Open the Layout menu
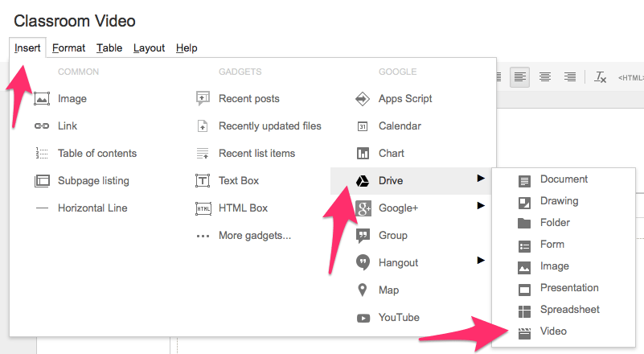 click(x=149, y=48)
